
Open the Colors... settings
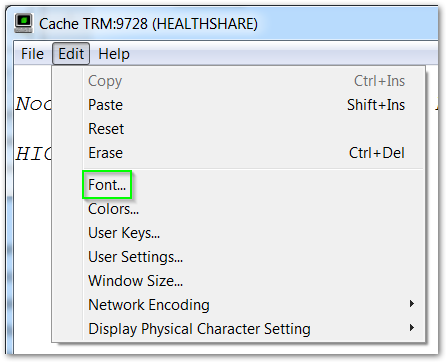coord(113,209)
